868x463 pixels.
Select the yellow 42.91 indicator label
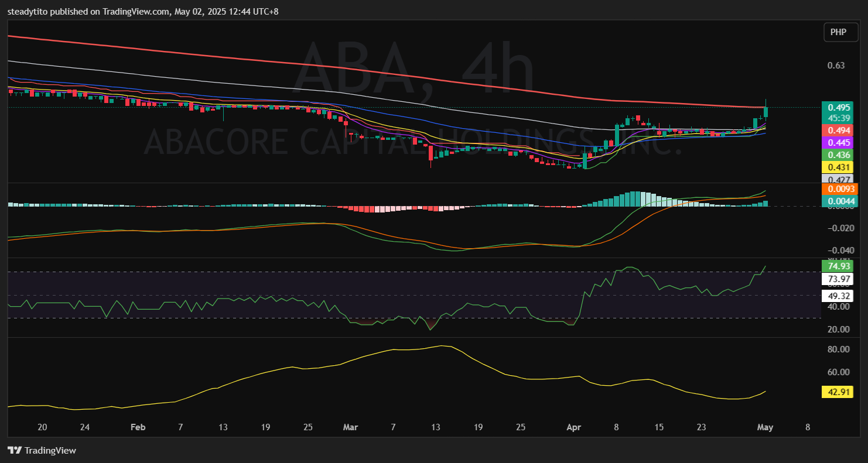click(x=838, y=392)
